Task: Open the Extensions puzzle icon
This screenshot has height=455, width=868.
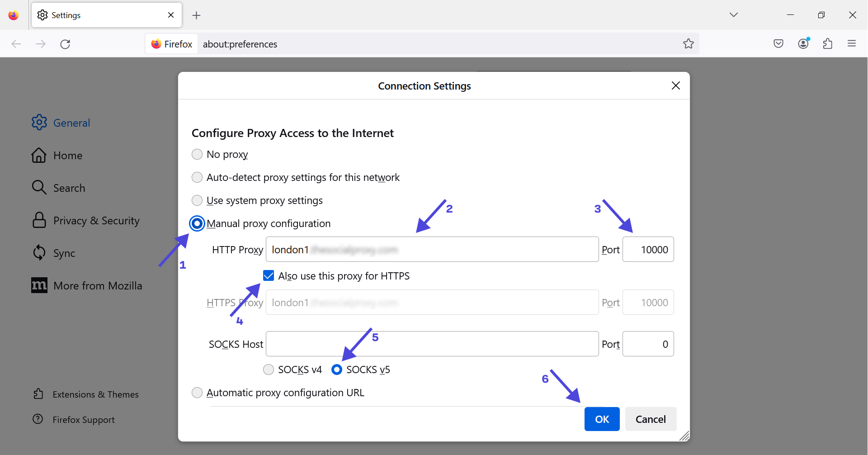Action: (828, 44)
